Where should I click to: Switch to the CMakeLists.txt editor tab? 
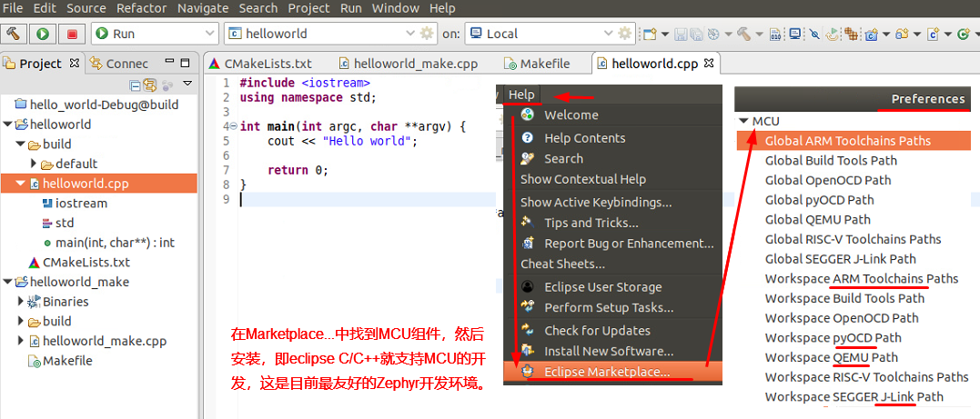pyautogui.click(x=260, y=64)
